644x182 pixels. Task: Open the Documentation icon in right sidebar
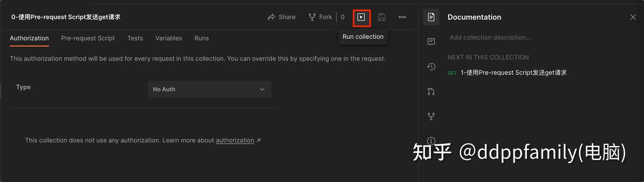click(431, 17)
